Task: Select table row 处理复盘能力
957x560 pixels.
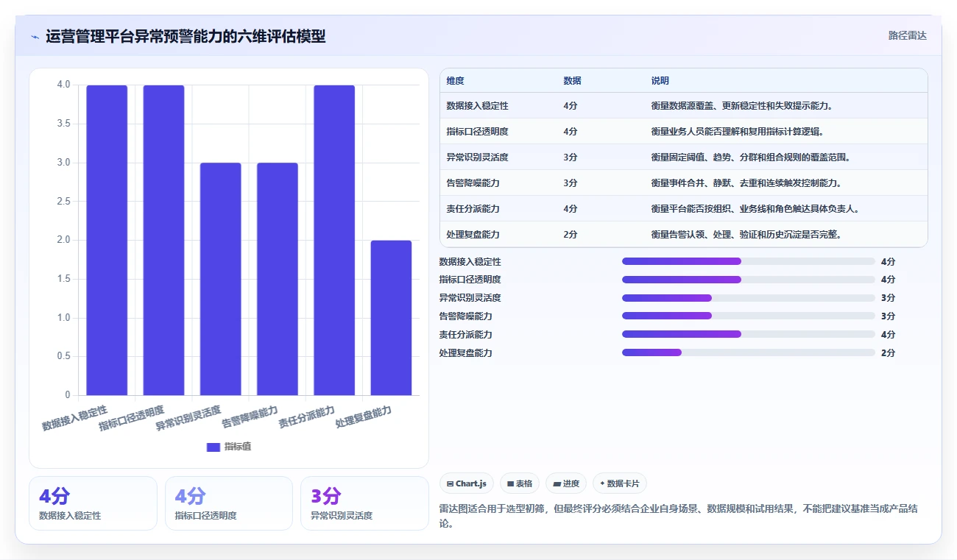Action: click(x=684, y=234)
